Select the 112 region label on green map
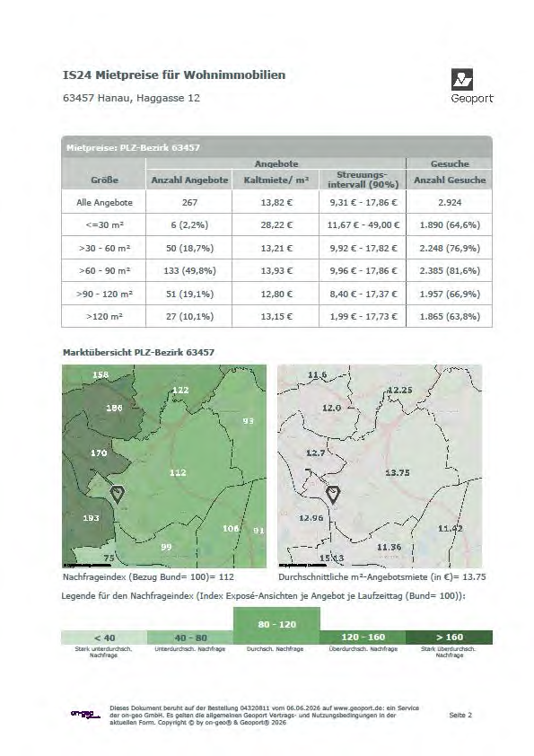Screen dimensions: 534x756 (178, 472)
